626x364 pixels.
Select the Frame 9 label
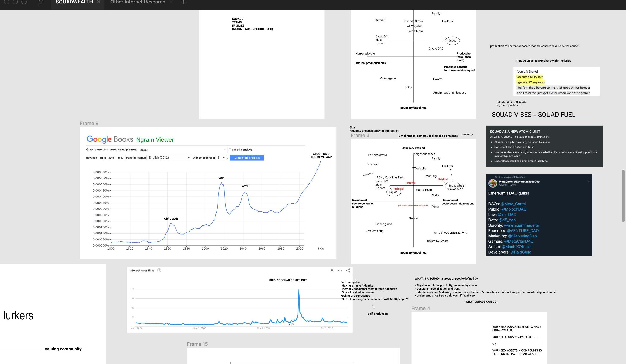(x=89, y=123)
